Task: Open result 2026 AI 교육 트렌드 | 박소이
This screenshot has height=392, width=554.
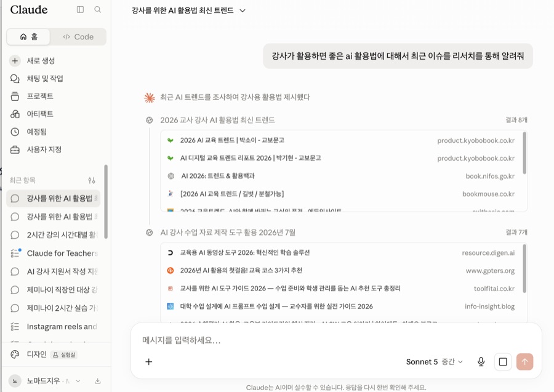Action: [340, 140]
